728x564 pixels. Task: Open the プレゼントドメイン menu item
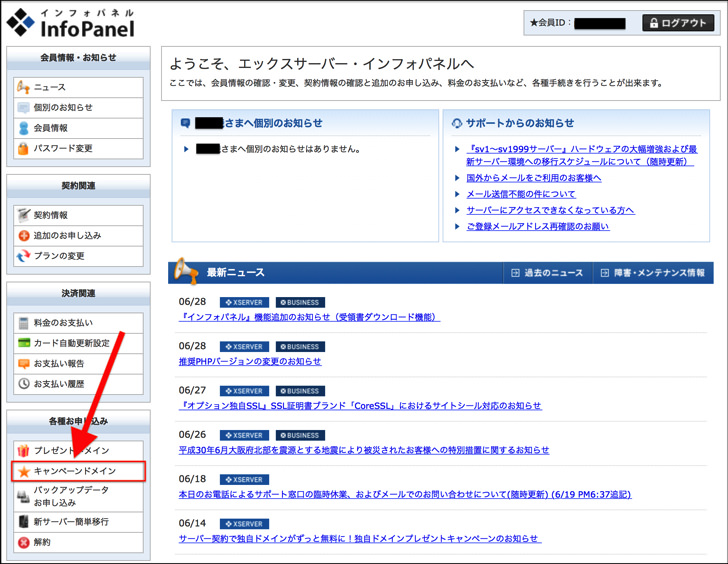click(78, 451)
